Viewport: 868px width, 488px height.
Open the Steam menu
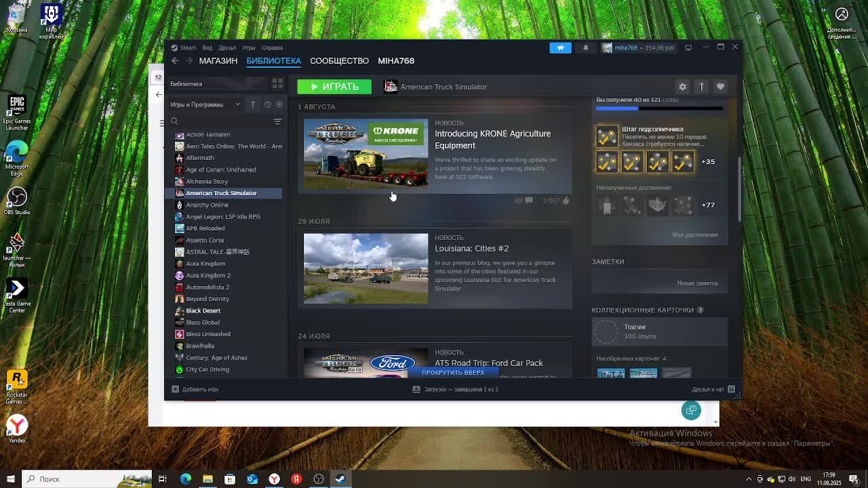[184, 47]
